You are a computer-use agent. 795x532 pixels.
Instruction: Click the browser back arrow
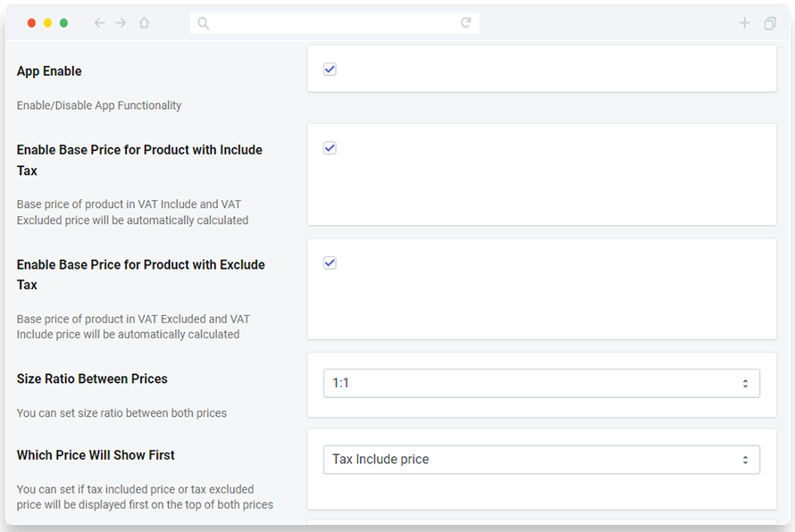pos(99,23)
